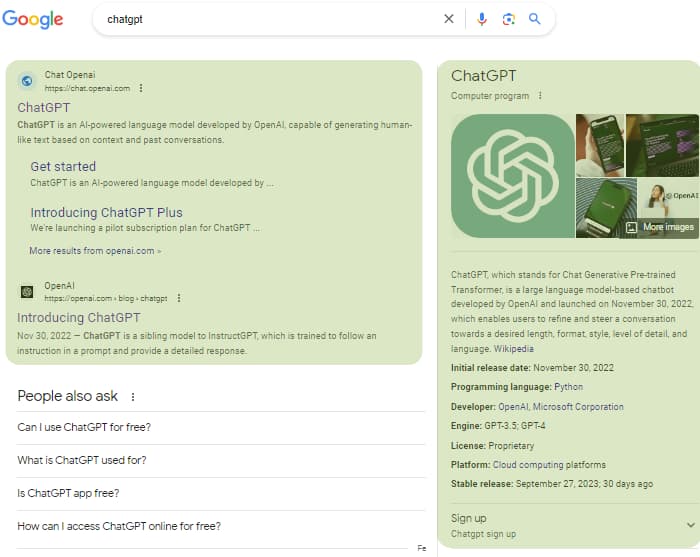The height and width of the screenshot is (557, 700).
Task: Click the magnifying glass search button
Action: (535, 19)
